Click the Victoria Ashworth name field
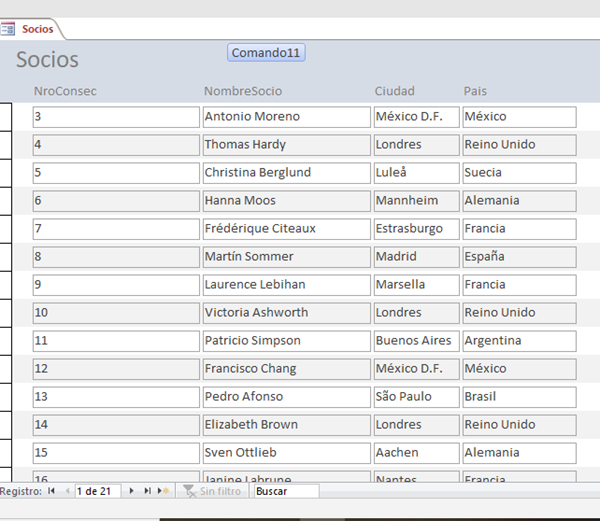 coord(287,313)
